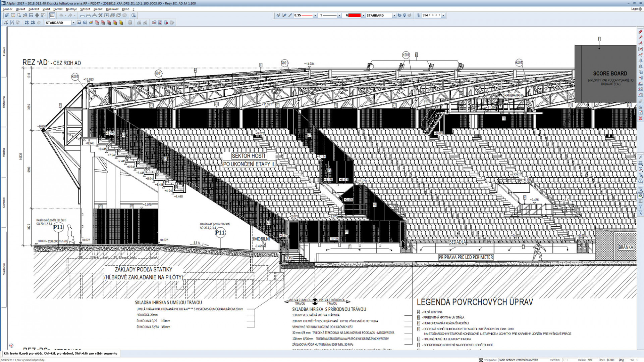This screenshot has height=362, width=644.
Task: Open the left STANDARD dropdown list
Action: [73, 23]
